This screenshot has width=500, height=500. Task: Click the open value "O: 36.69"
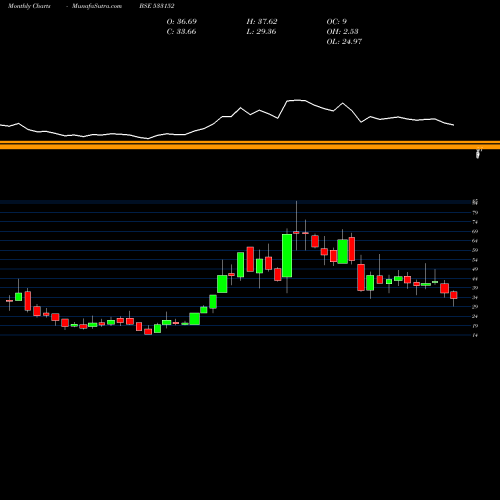[182, 21]
